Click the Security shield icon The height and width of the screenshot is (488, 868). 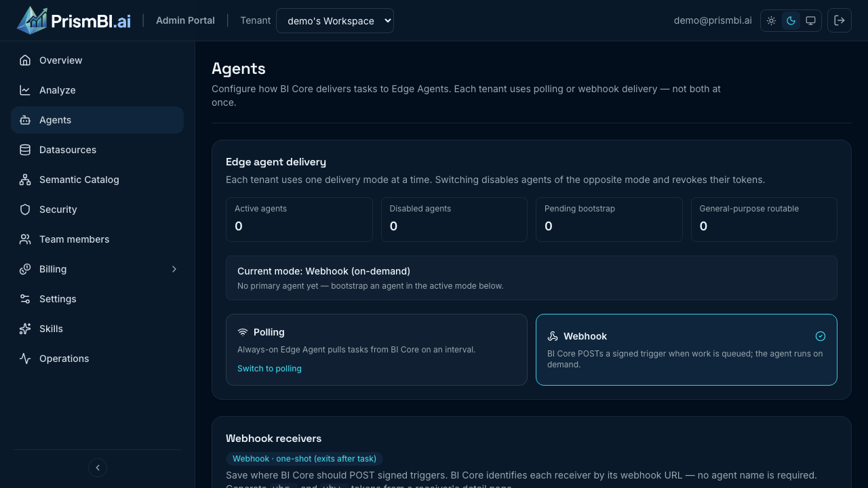point(25,209)
